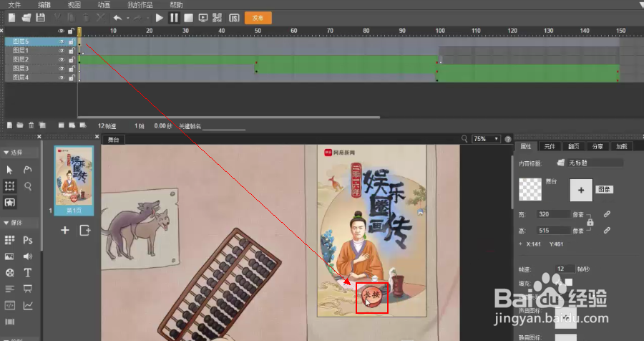Switch to the 分享 tab
Image resolution: width=644 pixels, height=341 pixels.
[x=597, y=146]
